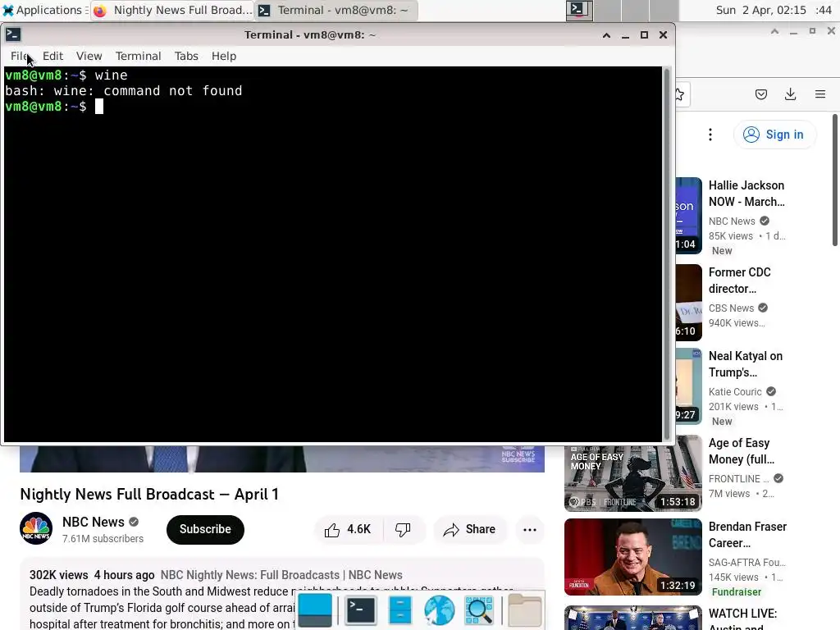
Task: Open Firefox hamburger application menu
Action: point(820,95)
